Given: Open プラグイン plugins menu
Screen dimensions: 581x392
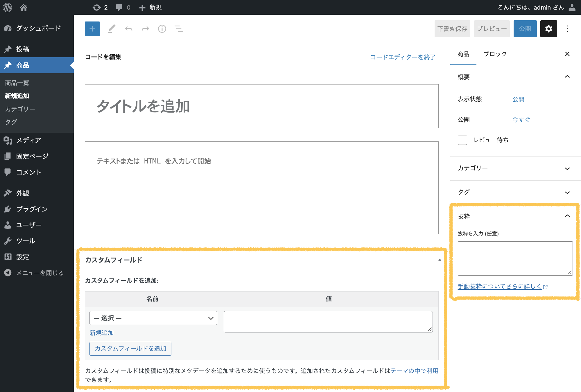Looking at the screenshot, I should (x=37, y=209).
